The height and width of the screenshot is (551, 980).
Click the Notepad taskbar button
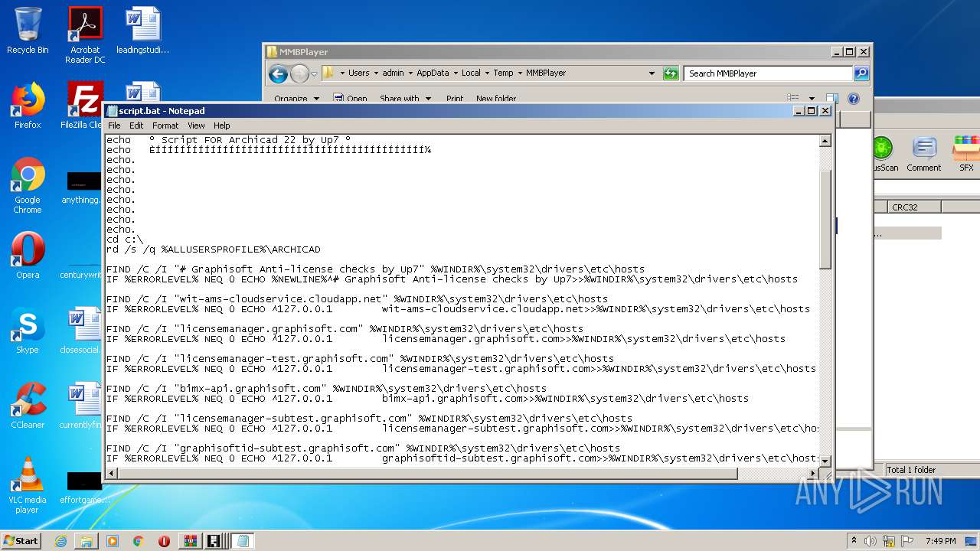pos(242,541)
